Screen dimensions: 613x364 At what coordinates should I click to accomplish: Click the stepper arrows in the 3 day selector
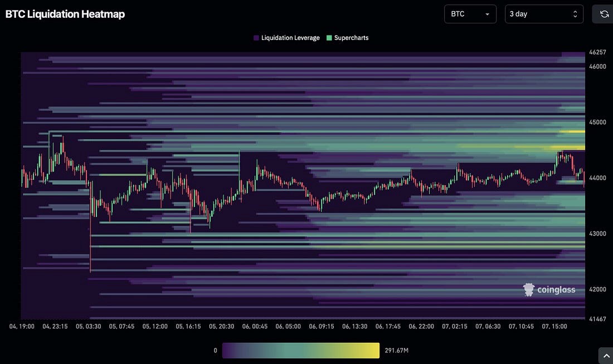tap(575, 14)
